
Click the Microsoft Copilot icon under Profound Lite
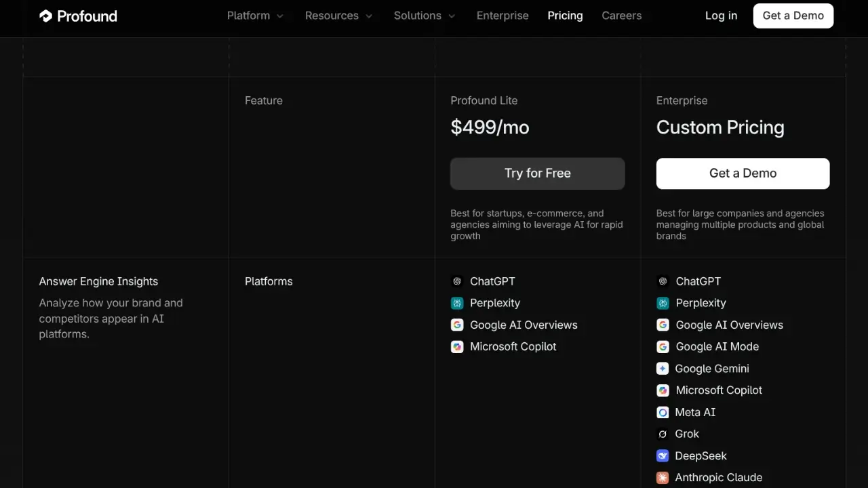(458, 346)
